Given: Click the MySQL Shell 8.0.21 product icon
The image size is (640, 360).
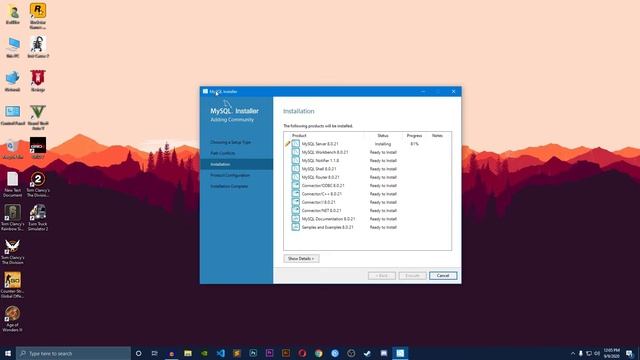Looking at the screenshot, I should 296,169.
